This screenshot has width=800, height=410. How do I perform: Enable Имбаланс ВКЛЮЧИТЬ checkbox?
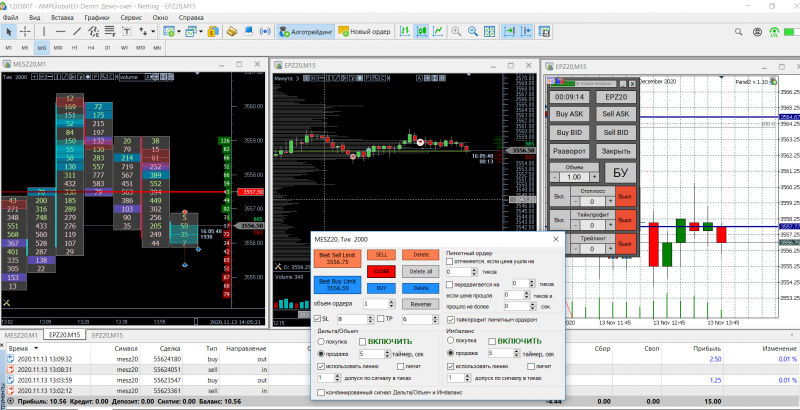492,341
